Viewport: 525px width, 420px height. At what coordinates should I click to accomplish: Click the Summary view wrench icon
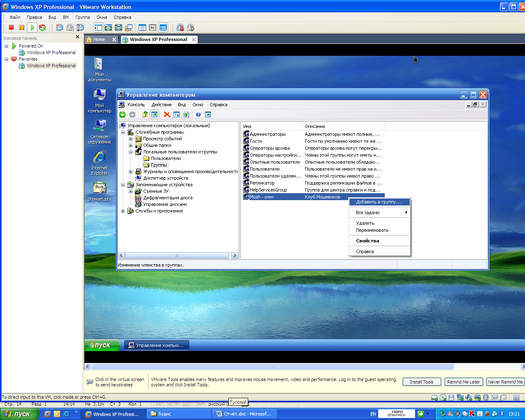click(x=142, y=27)
